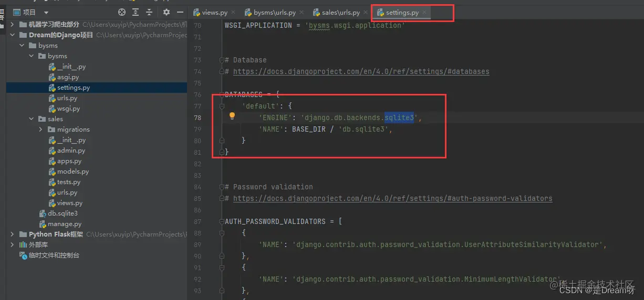Viewport: 644px width, 300px height.
Task: Click the collapse all icon in Project panel
Action: (149, 12)
